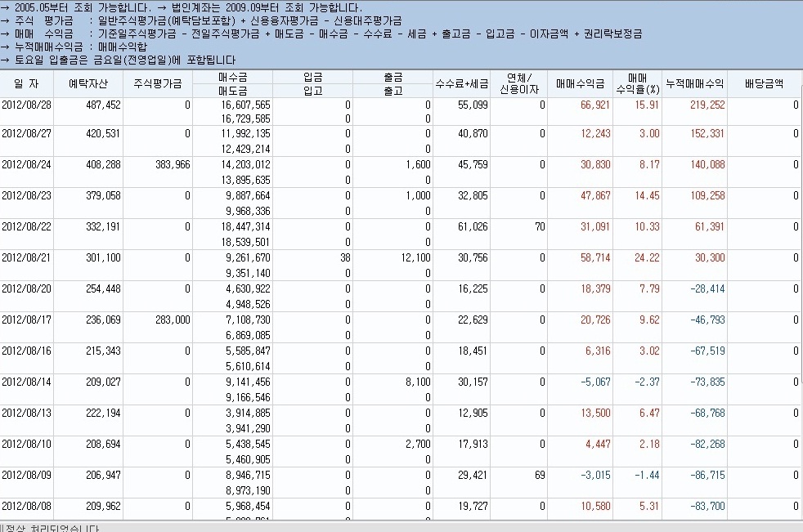Click credit interest value 70
This screenshot has height=532, width=803.
click(x=540, y=227)
